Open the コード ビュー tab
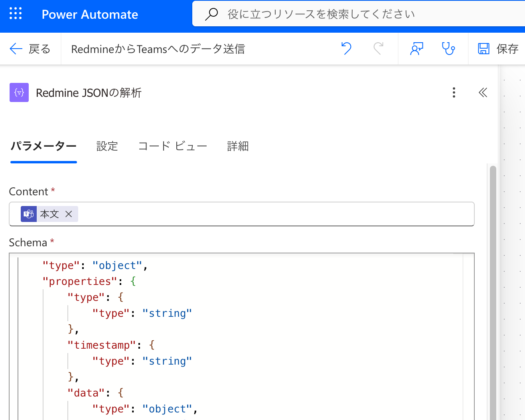Image resolution: width=525 pixels, height=420 pixels. (173, 146)
